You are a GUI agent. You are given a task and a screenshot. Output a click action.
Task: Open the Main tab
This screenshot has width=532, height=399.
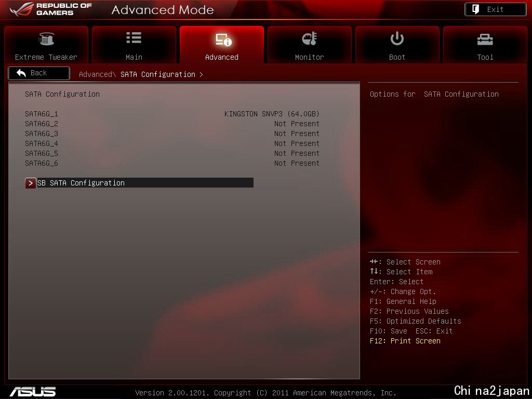pyautogui.click(x=134, y=45)
